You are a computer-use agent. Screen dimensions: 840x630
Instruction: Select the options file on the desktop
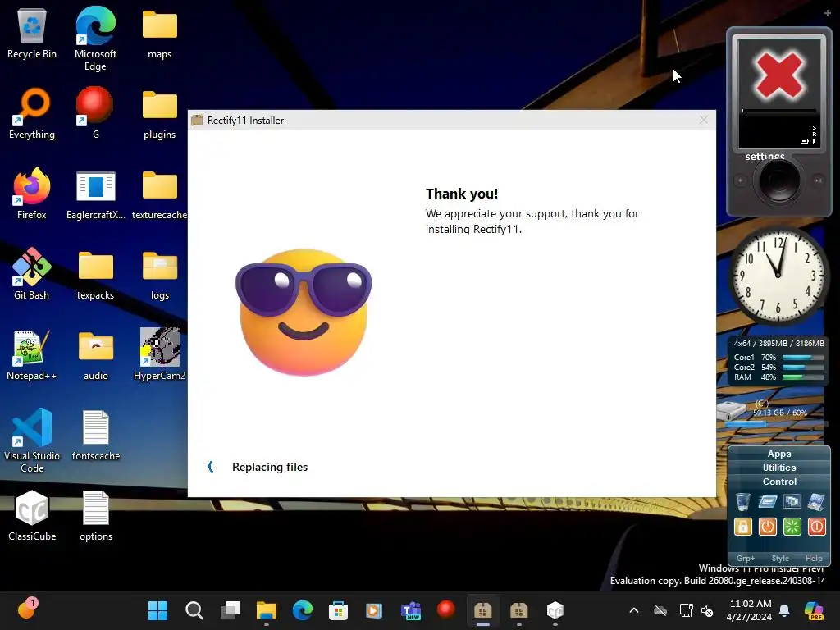[95, 516]
